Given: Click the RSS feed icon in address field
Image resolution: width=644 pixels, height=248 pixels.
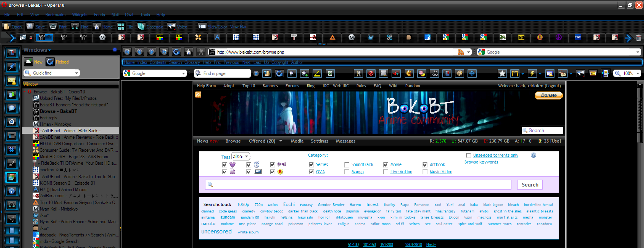Looking at the screenshot, I should click(461, 52).
